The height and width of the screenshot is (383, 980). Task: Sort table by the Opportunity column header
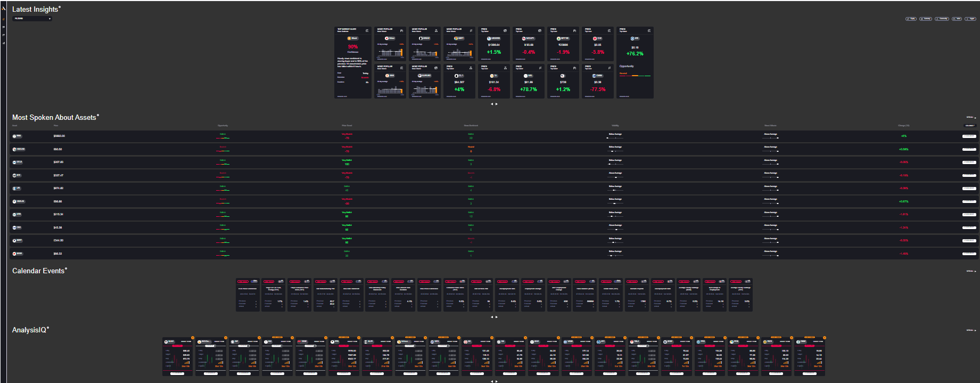(223, 126)
